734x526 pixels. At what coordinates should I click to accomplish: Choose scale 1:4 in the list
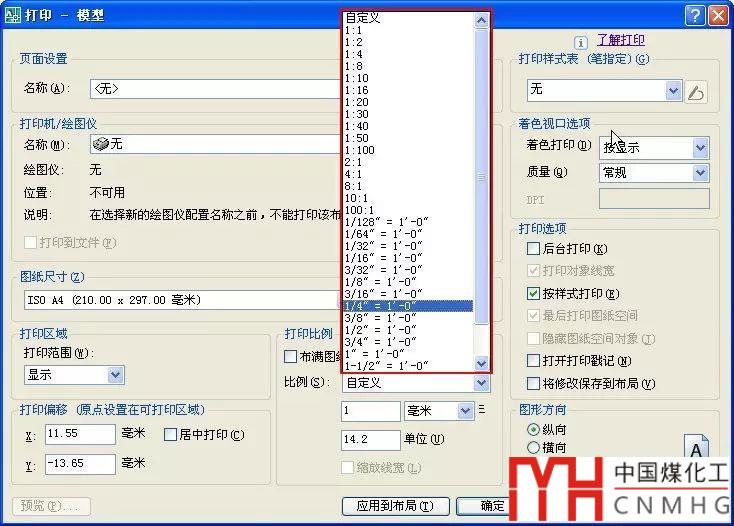tap(408, 54)
